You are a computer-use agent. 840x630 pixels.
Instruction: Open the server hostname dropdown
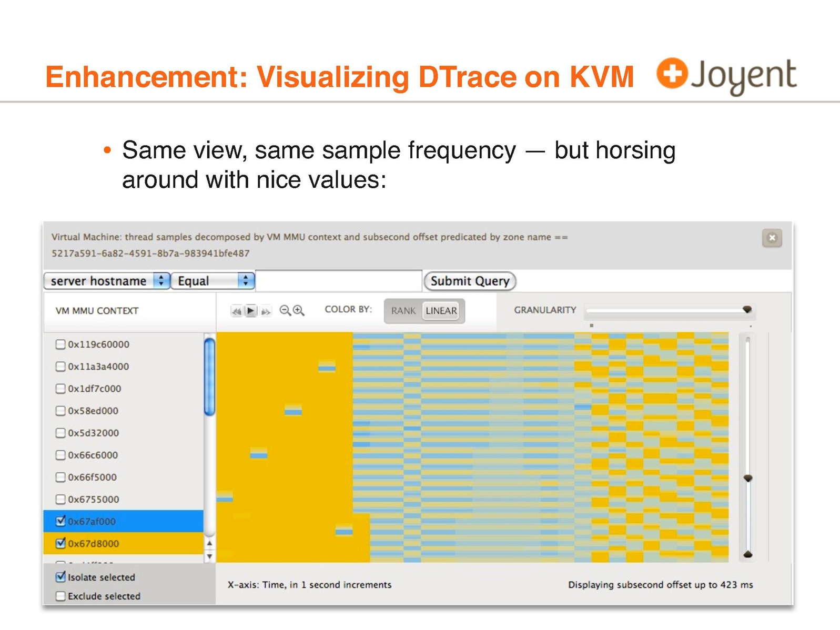coord(107,281)
